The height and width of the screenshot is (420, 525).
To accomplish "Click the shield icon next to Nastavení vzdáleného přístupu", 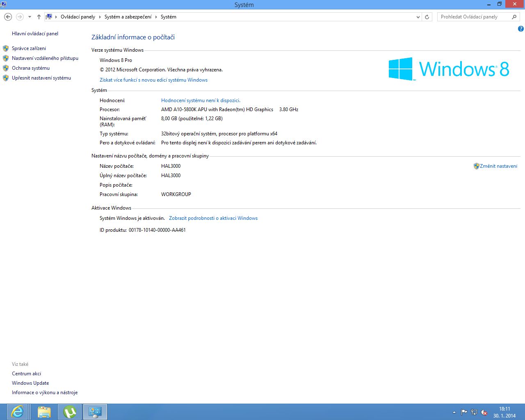I will [x=6, y=58].
